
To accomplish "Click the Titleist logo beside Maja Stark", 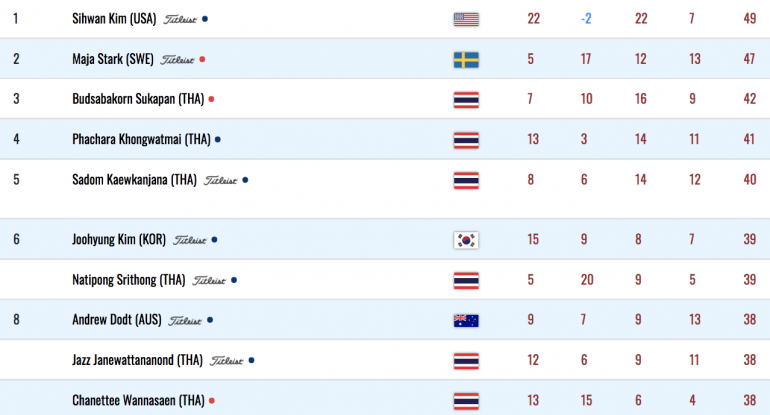I will click(177, 60).
